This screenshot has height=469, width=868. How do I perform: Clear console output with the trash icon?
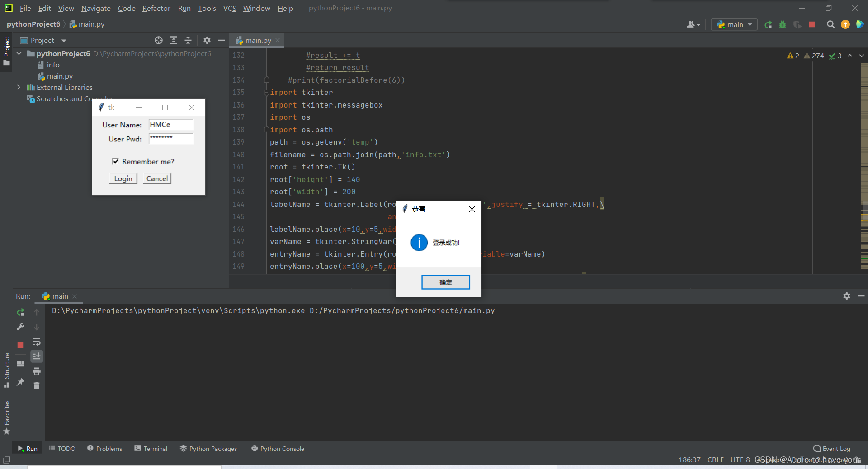tap(37, 386)
